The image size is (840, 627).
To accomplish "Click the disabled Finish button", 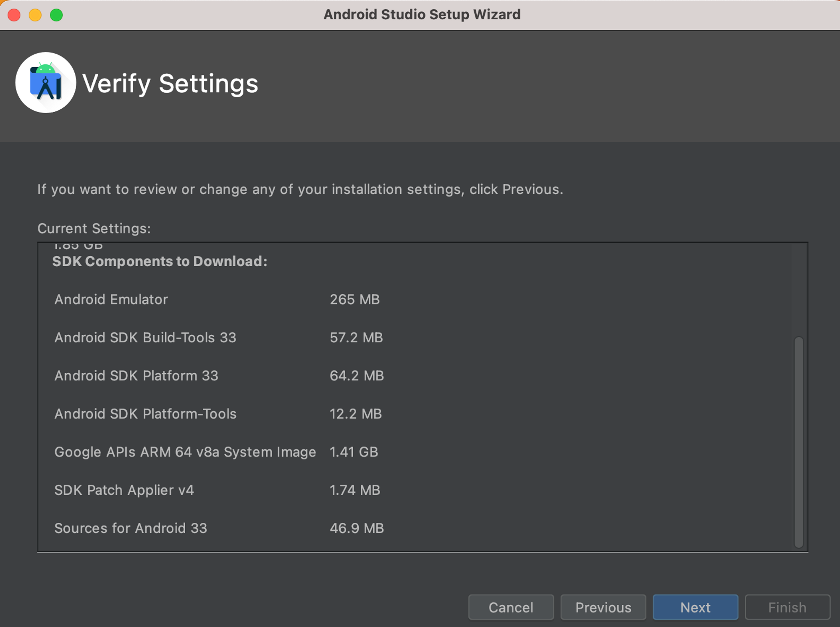I will [787, 607].
